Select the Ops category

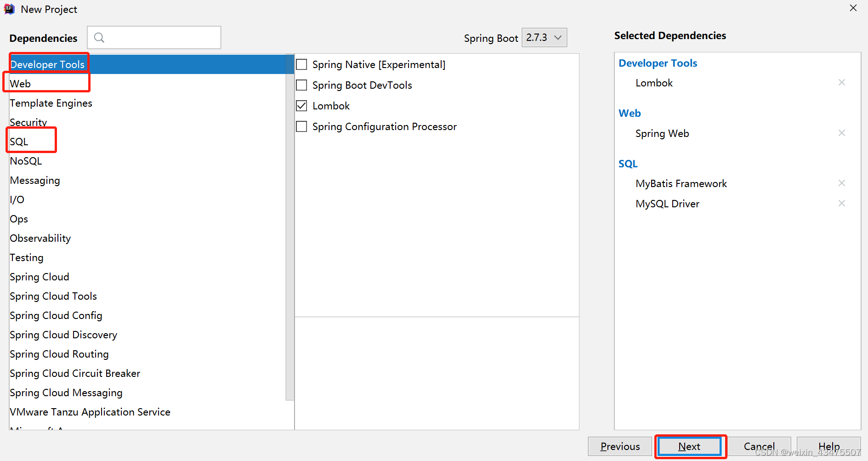pos(147,219)
